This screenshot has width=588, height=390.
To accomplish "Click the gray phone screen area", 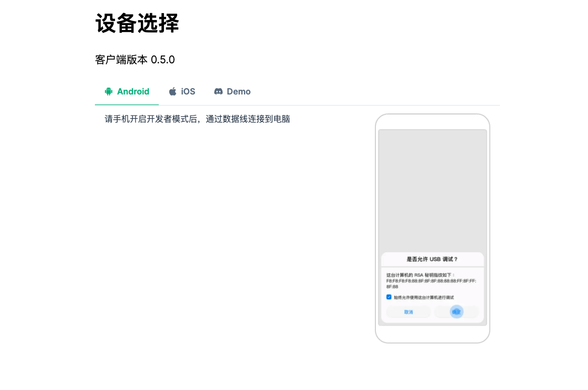I will [432, 191].
